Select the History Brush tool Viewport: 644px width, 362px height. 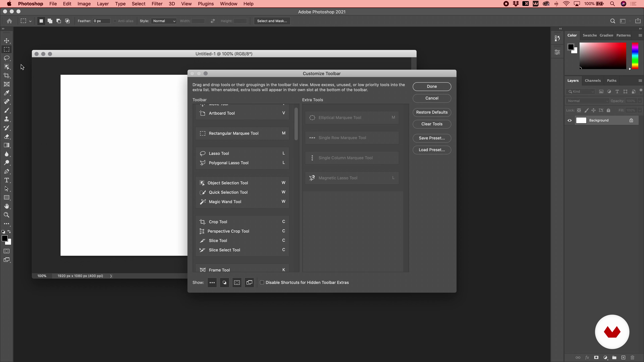point(7,128)
